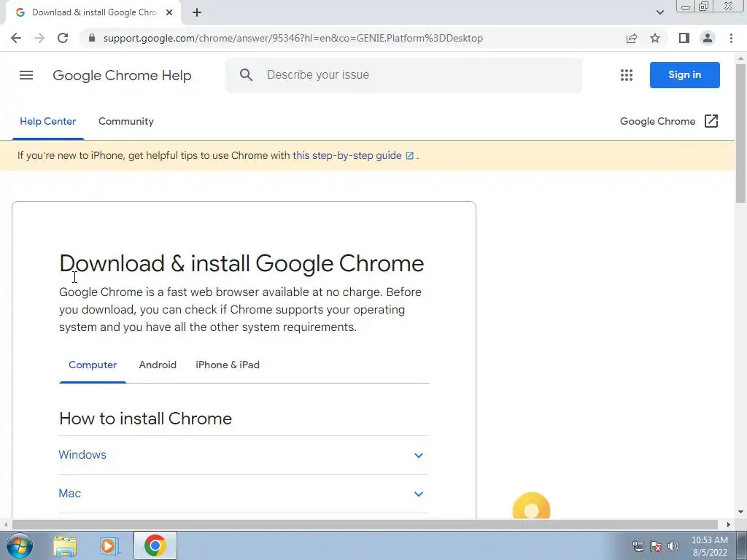Click the page heading Download & install Google Chrome
The height and width of the screenshot is (560, 747).
point(241,263)
